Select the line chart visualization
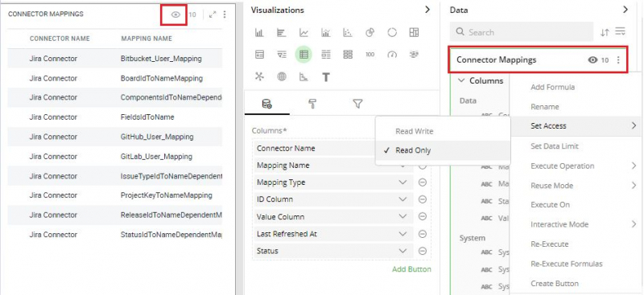 click(303, 32)
